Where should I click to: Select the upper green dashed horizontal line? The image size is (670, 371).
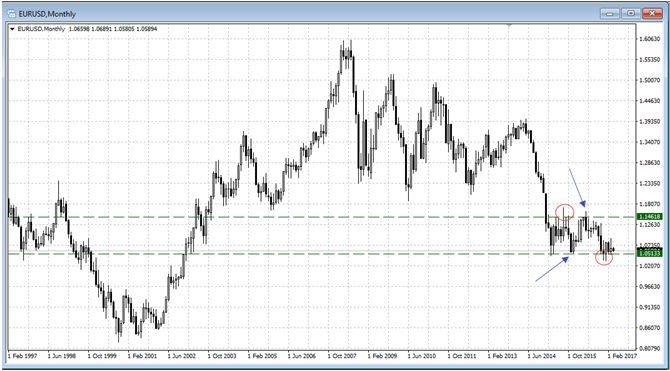pyautogui.click(x=321, y=217)
